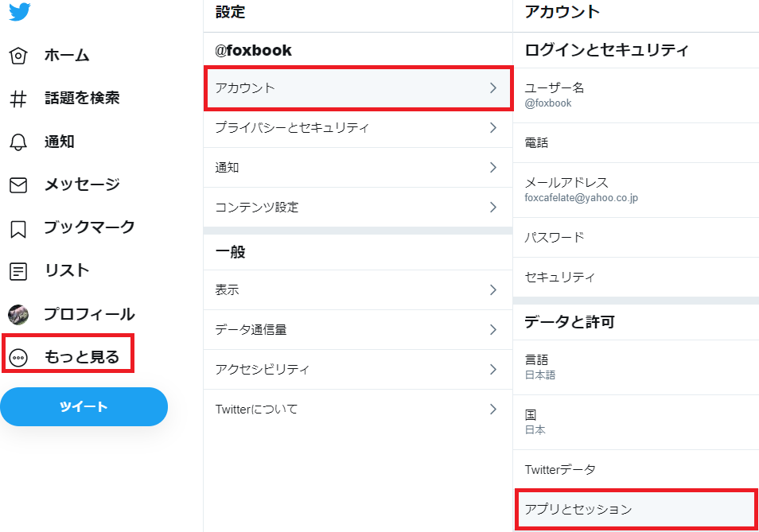Image resolution: width=759 pixels, height=532 pixels.
Task: Click the chevron on Twitterについて row
Action: tap(493, 409)
